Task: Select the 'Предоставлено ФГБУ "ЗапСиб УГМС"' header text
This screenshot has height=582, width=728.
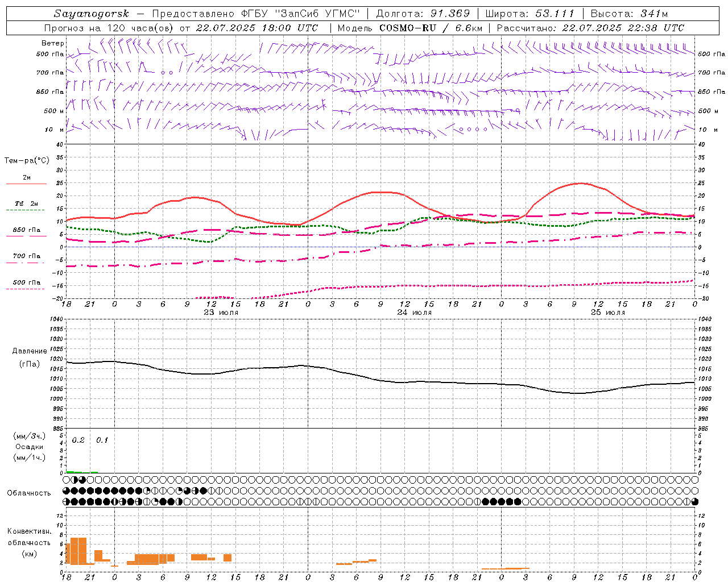Action: tap(257, 14)
